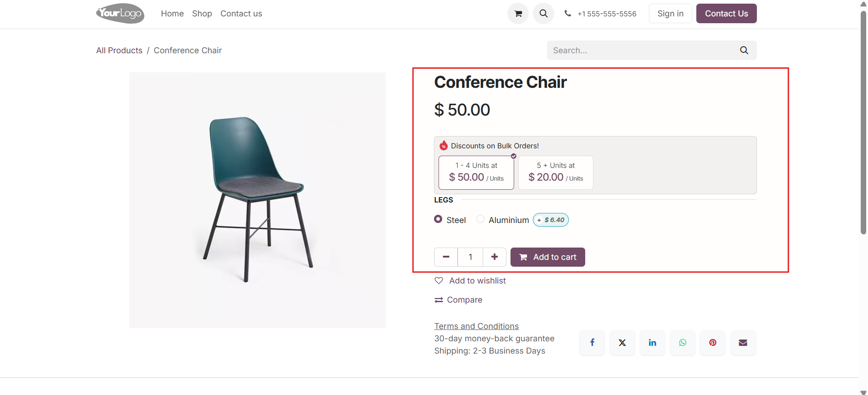
Task: Click the header search magnifier icon
Action: click(x=543, y=14)
